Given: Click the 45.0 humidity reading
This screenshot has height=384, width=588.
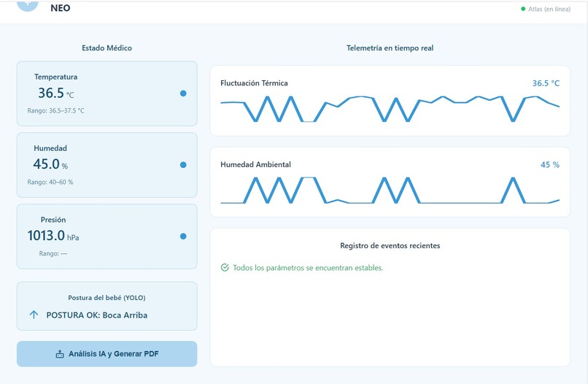Looking at the screenshot, I should tap(46, 164).
